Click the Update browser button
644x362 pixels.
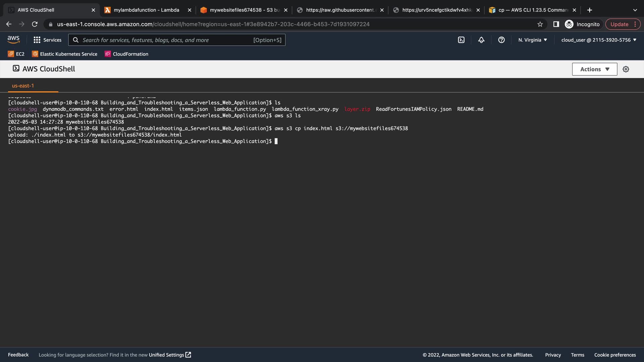coord(619,24)
